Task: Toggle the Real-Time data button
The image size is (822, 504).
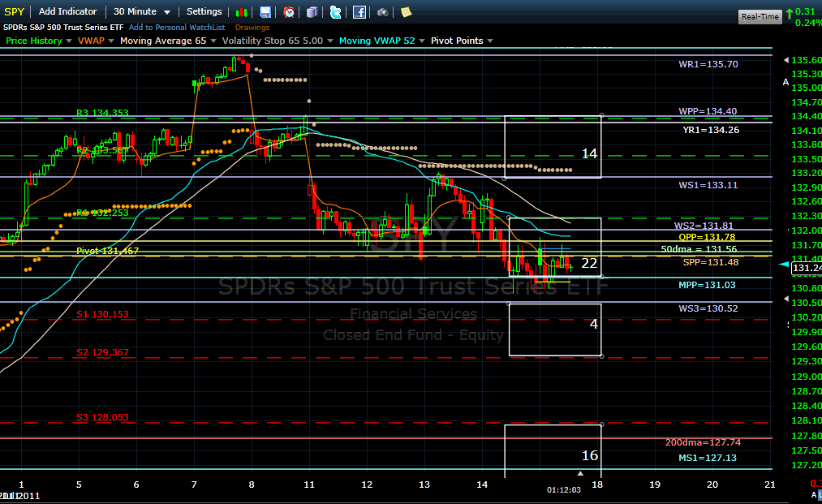Action: pos(760,17)
